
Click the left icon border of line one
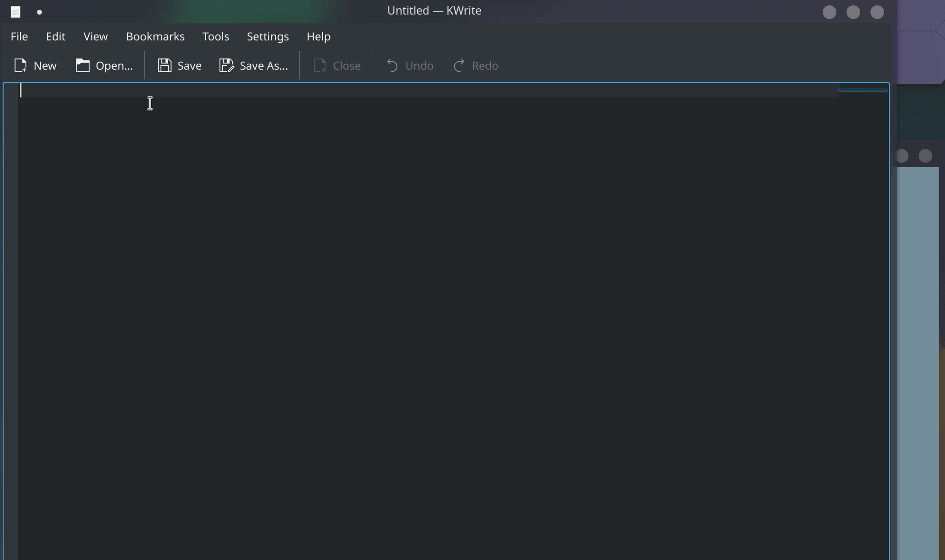tap(11, 91)
